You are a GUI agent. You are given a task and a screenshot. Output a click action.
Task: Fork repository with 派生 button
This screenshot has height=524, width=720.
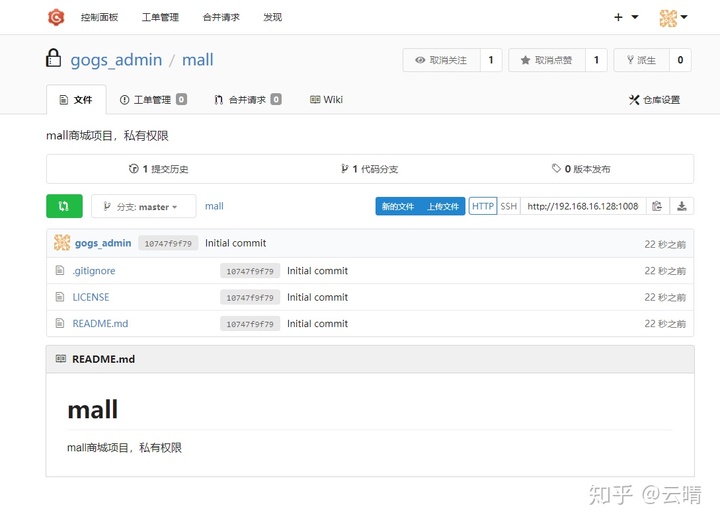click(x=641, y=60)
